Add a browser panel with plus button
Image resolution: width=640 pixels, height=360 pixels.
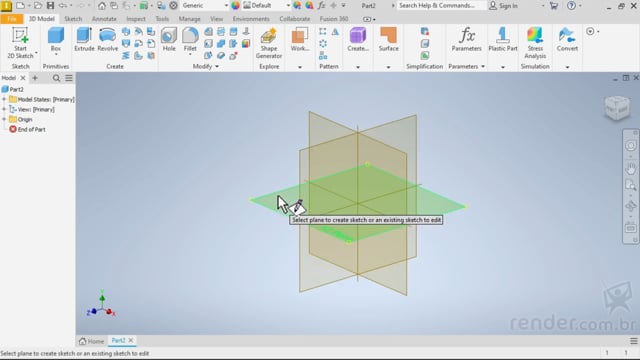(x=35, y=78)
